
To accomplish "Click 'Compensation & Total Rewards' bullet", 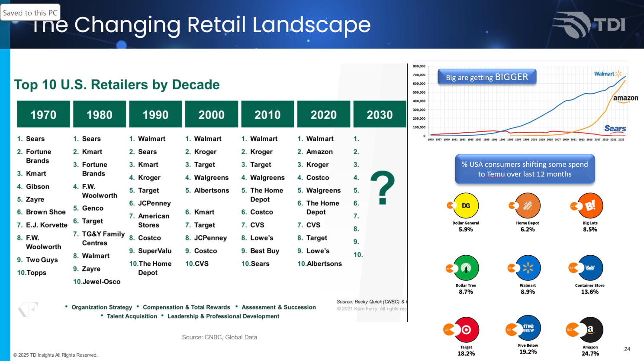I will pos(187,307).
